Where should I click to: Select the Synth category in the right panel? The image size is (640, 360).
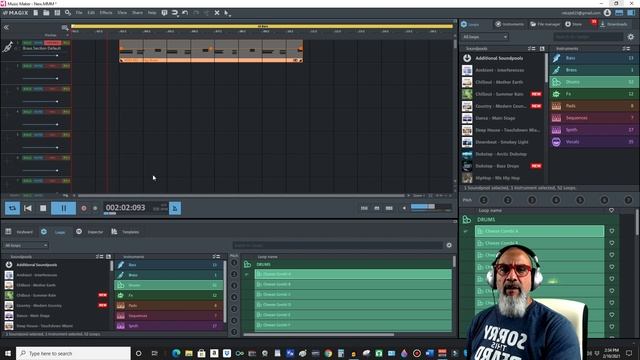point(593,130)
